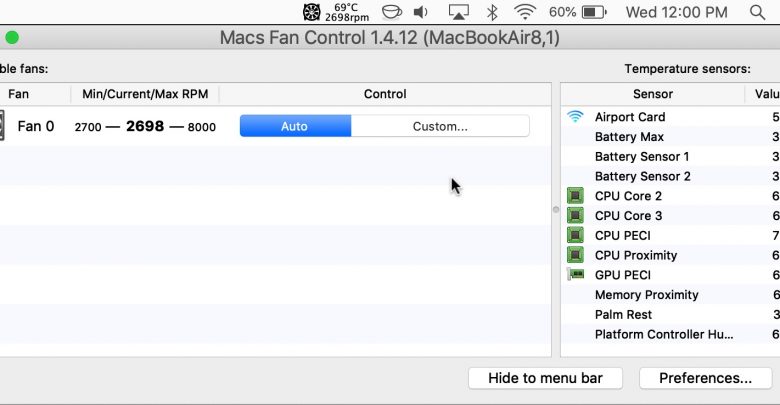This screenshot has height=405, width=780.
Task: Click the current RPM value 2698
Action: click(x=145, y=126)
